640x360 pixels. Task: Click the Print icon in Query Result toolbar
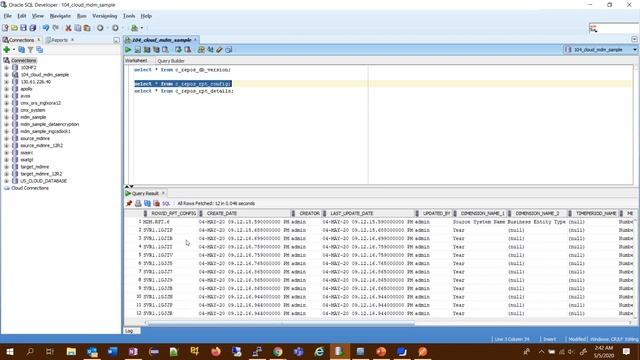[138, 203]
